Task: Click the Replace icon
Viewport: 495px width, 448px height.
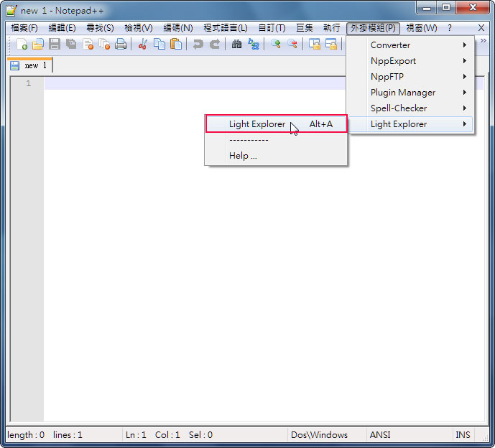Action: click(x=254, y=44)
